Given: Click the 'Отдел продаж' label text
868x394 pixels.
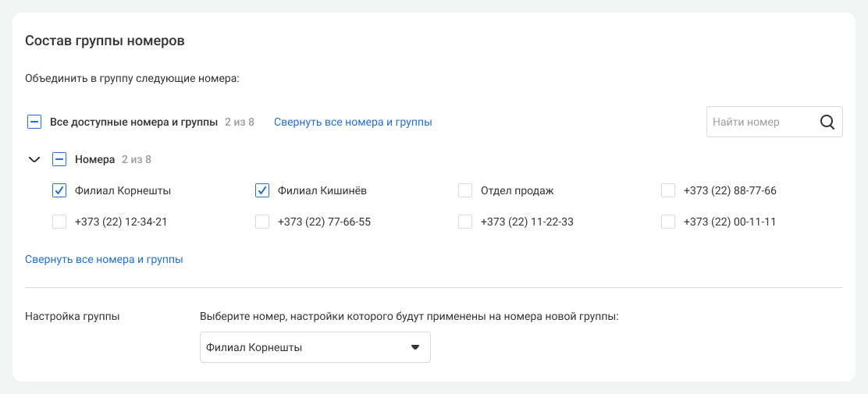Looking at the screenshot, I should click(517, 190).
